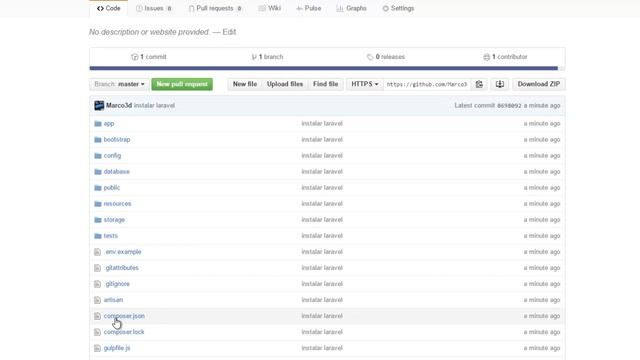Open commit message in the artisan row
Screen dimensions: 640x360
point(322,300)
